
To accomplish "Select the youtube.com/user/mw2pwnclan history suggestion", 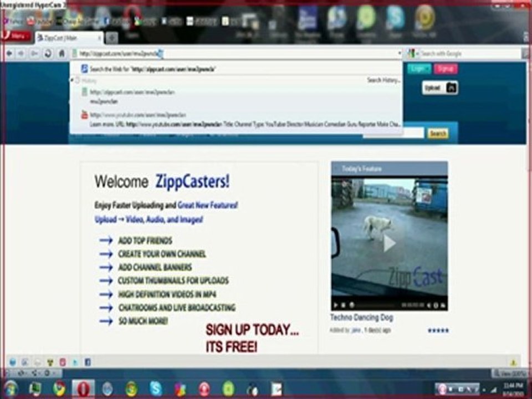I will [x=236, y=120].
